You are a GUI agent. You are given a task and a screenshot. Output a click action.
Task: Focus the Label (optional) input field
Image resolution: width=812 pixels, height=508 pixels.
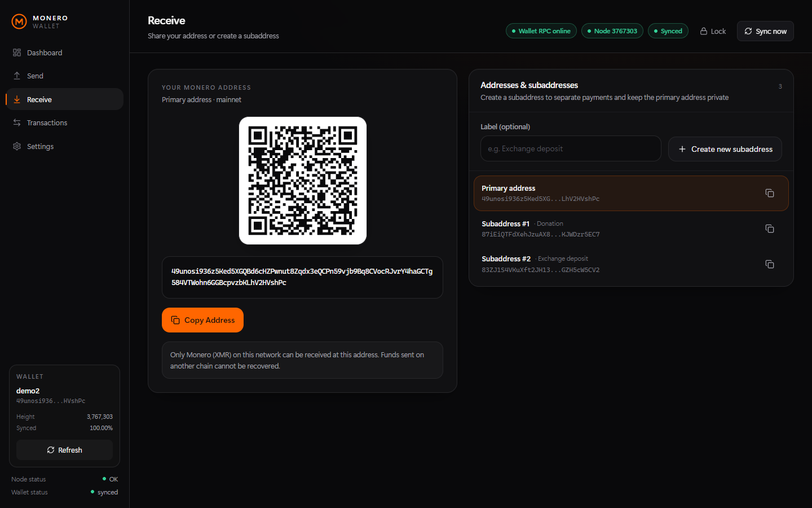[x=571, y=148]
